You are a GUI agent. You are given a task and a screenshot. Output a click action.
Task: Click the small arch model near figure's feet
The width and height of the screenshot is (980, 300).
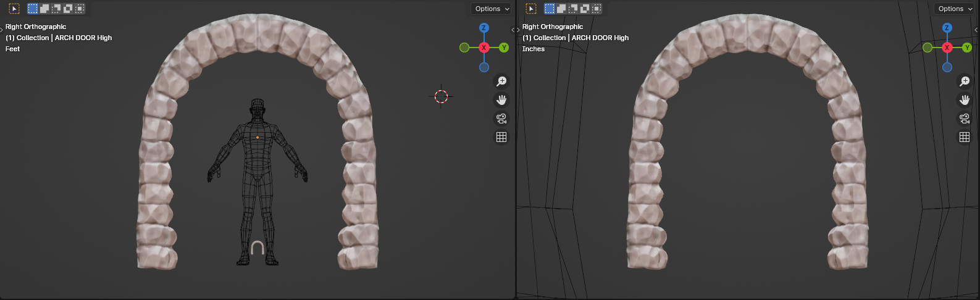pyautogui.click(x=258, y=248)
